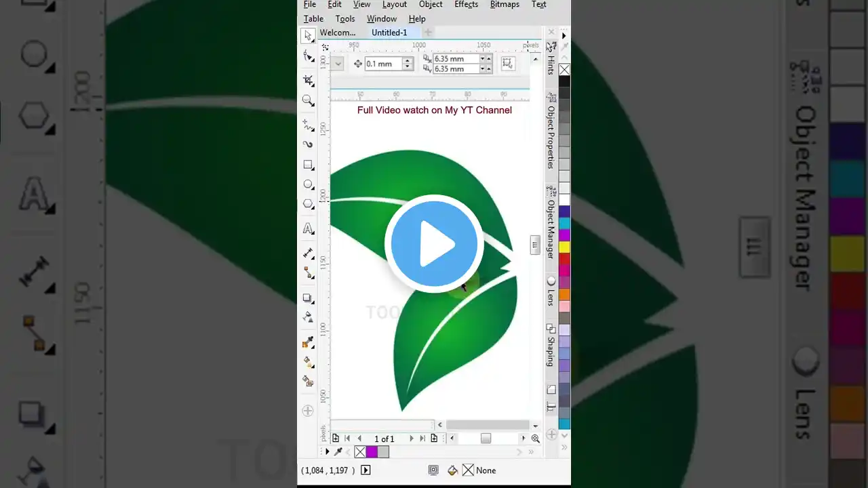868x488 pixels.
Task: Select the Parallel Dimension tool
Action: click(x=308, y=253)
